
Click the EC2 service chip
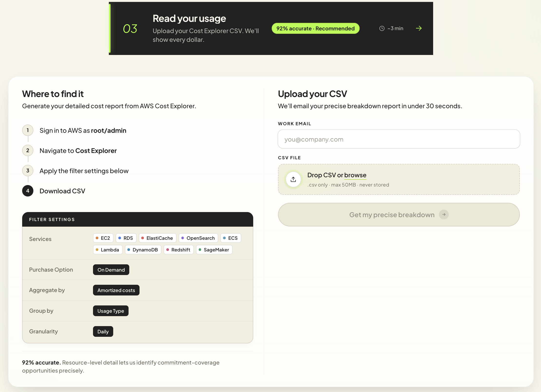[x=103, y=238]
